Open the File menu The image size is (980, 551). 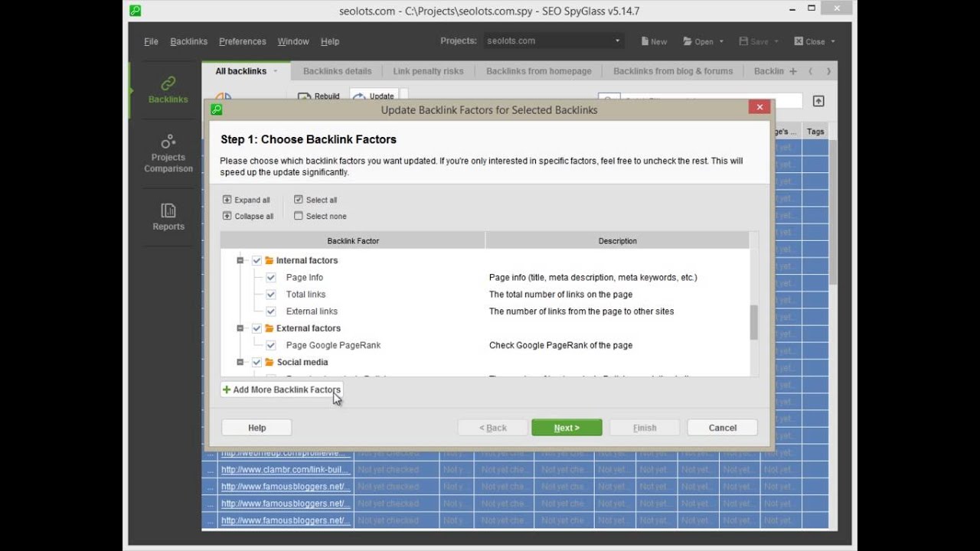151,41
